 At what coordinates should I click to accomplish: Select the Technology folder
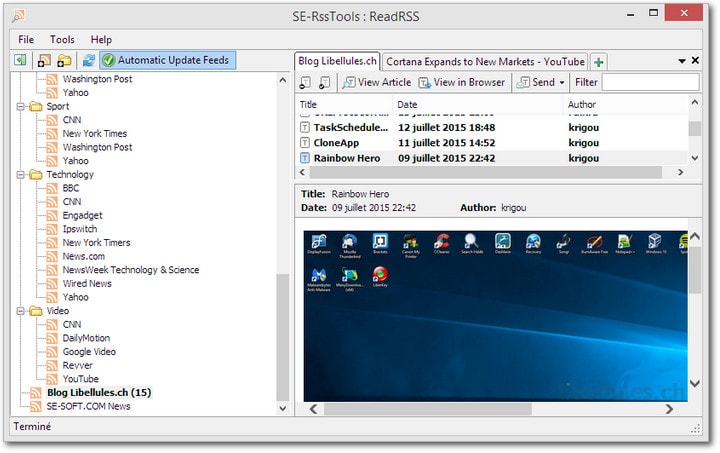point(70,174)
